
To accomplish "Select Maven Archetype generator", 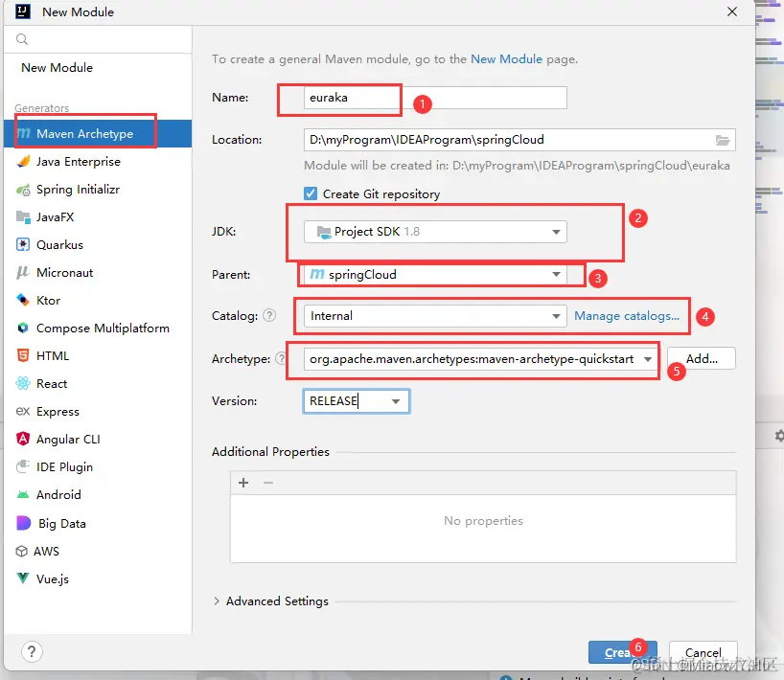I will tap(98, 133).
